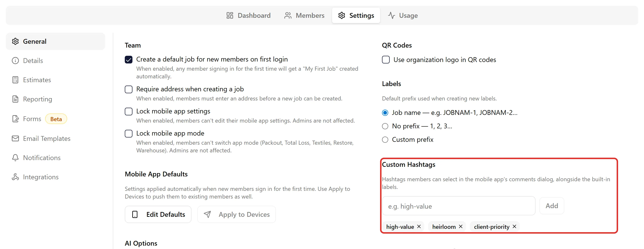
Task: Check Lock mobile app settings
Action: coord(129,112)
